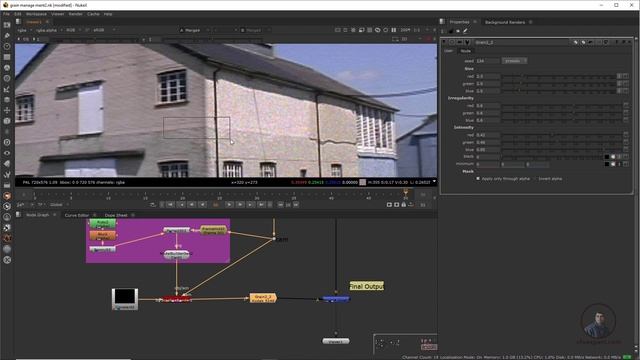Click the black color swatch in black row
Image resolution: width=640 pixels, height=360 pixels.
[x=607, y=157]
